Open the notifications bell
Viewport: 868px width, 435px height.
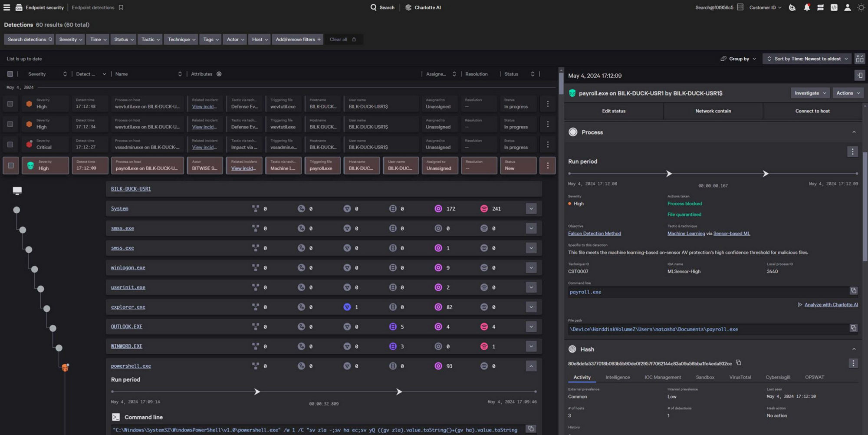[807, 7]
